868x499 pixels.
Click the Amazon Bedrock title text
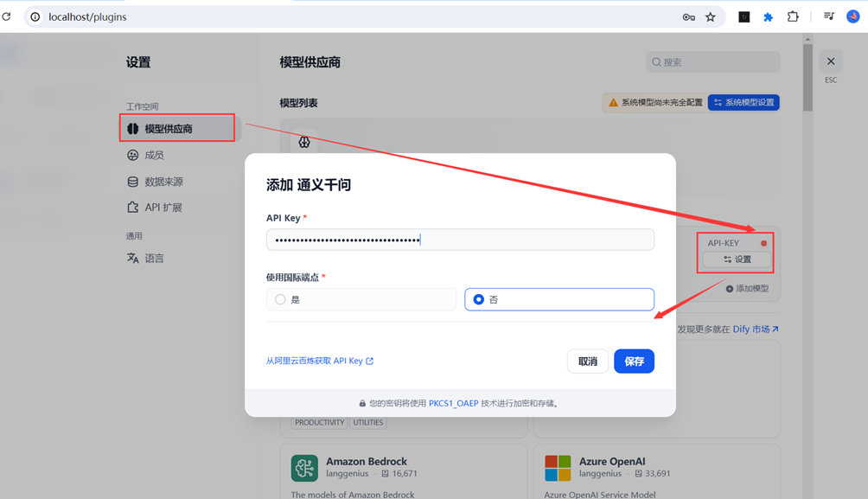[x=366, y=461]
